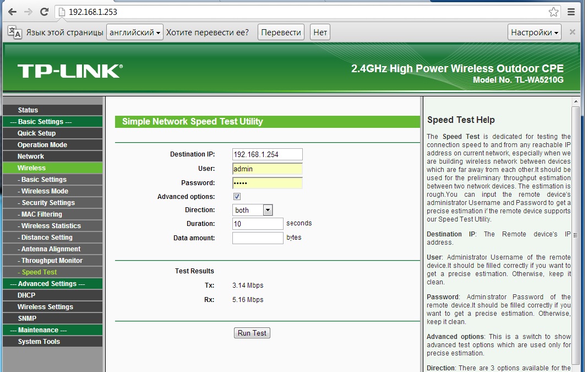The image size is (588, 372).
Task: Open the page language dropdown
Action: pyautogui.click(x=135, y=33)
